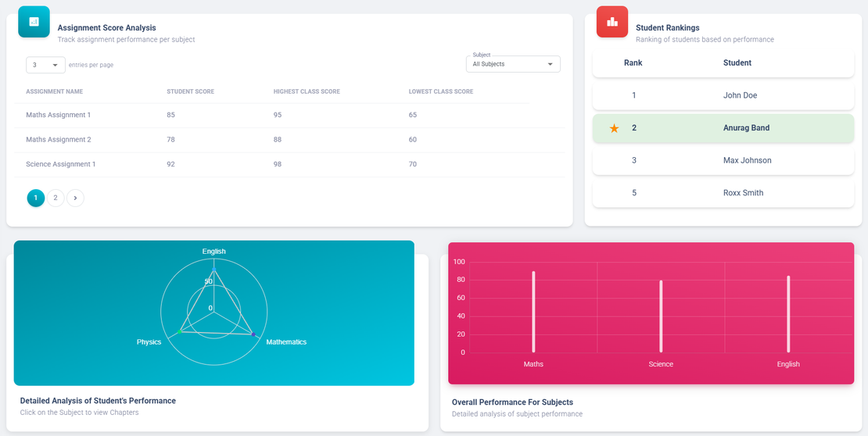Open the Subject filter dropdown
The width and height of the screenshot is (868, 436).
513,64
